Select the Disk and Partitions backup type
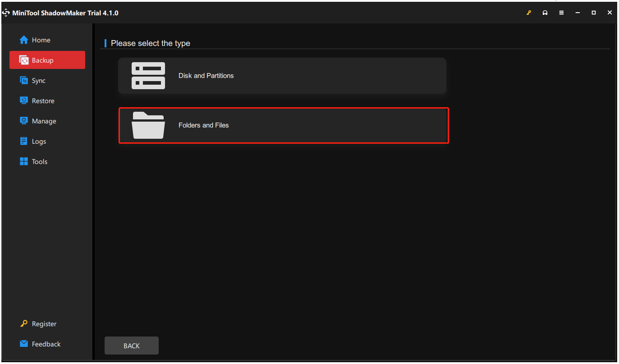Image resolution: width=619 pixels, height=364 pixels. coord(282,76)
